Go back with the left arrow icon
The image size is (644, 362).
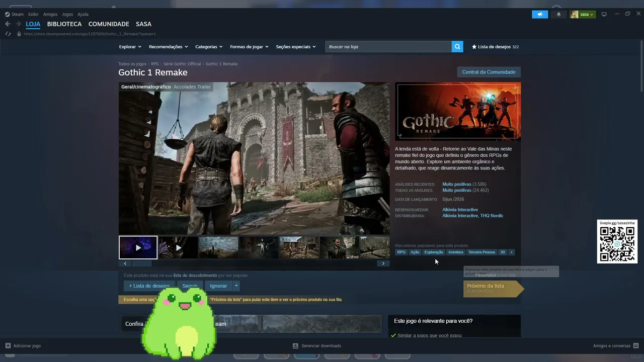tap(8, 24)
